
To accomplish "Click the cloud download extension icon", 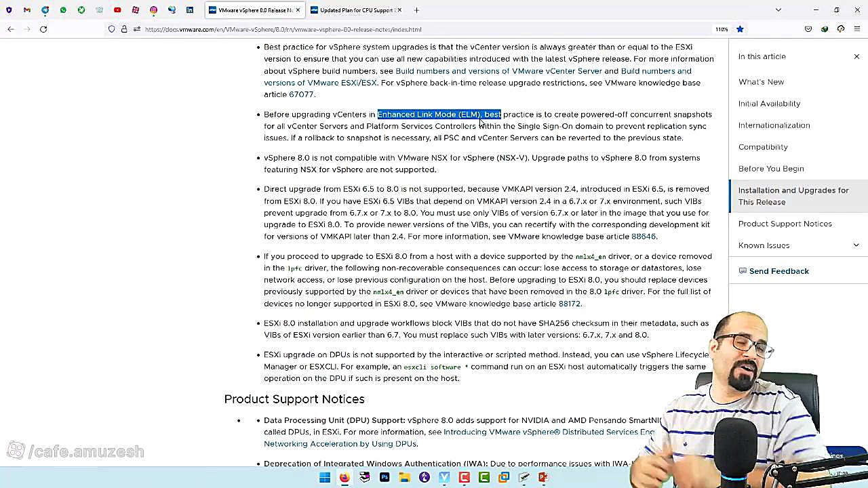I will click(841, 29).
